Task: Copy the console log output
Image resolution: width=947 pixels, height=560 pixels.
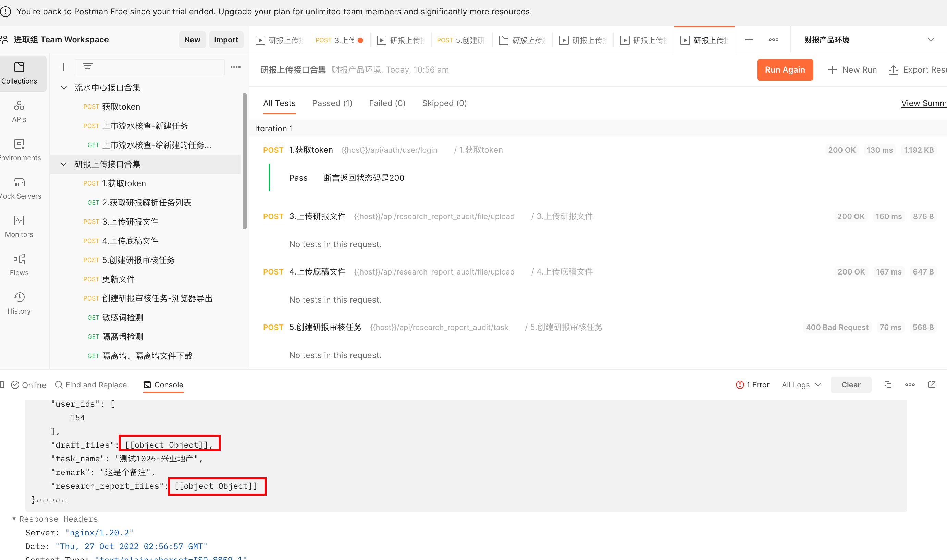Action: coord(888,384)
